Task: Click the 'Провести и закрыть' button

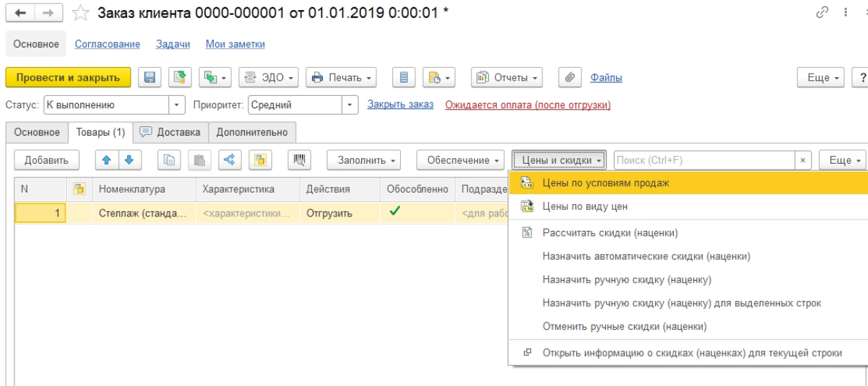Action: (68, 77)
